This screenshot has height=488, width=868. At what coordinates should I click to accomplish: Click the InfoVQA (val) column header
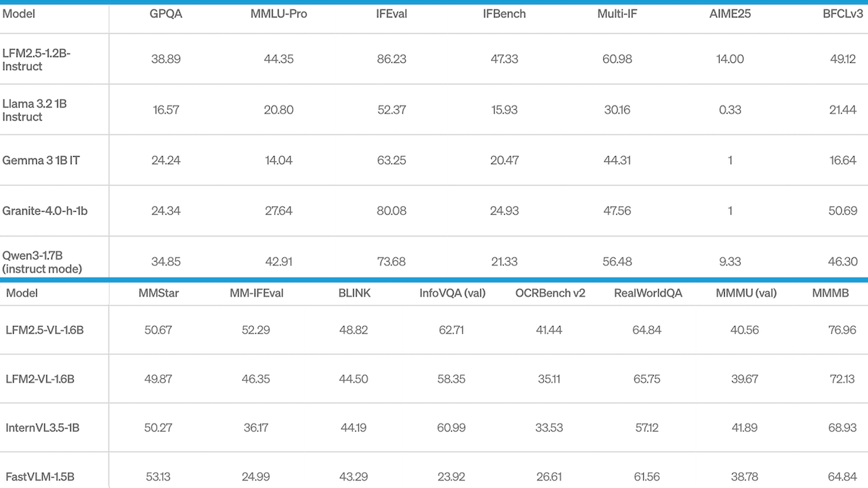click(x=451, y=293)
